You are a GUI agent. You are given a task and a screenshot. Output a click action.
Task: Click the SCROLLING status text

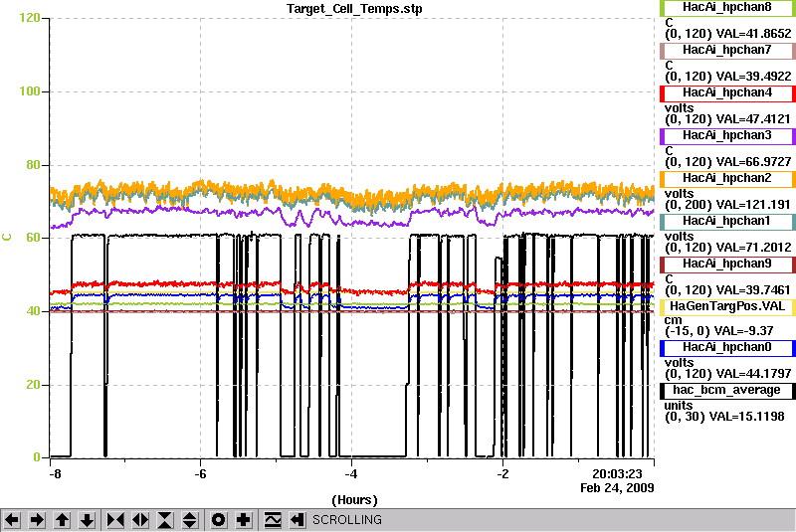pyautogui.click(x=346, y=520)
